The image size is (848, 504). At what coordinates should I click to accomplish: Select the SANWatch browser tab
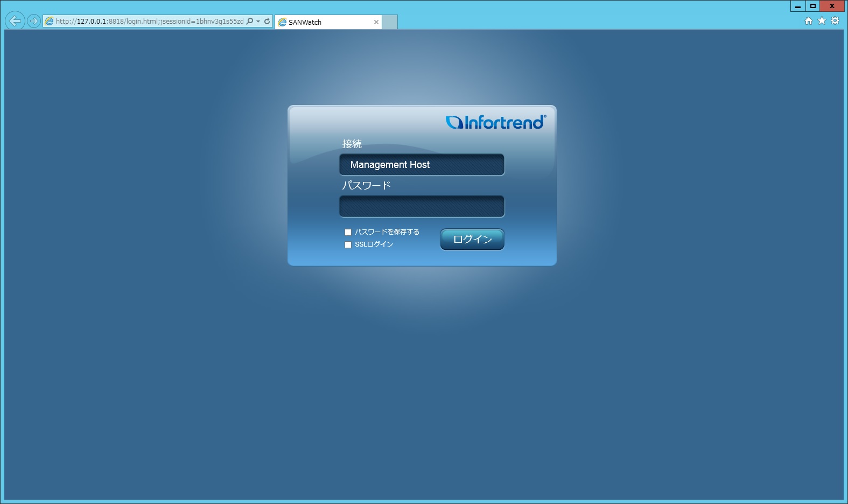point(323,22)
